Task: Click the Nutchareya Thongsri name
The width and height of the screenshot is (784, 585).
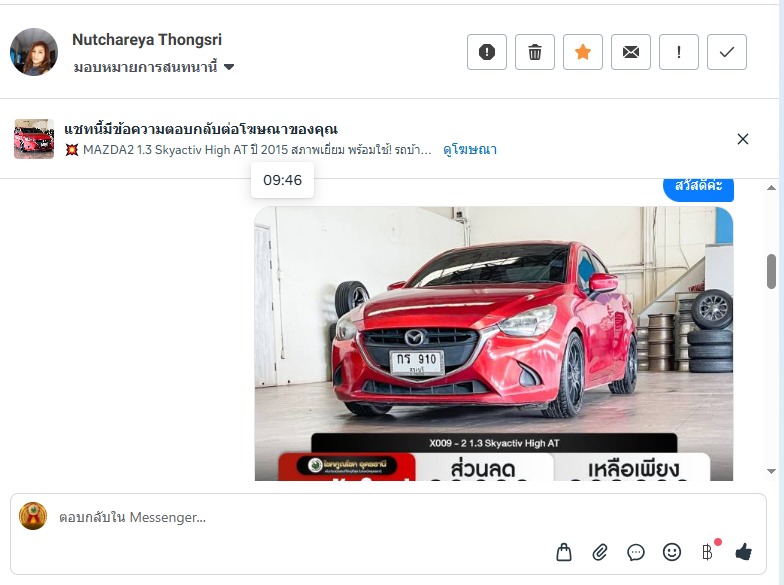Action: tap(147, 40)
